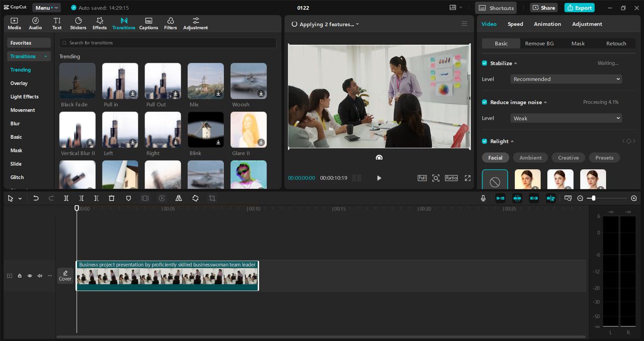
Task: Click the timeline horizontal scrollbar
Action: coord(321,336)
